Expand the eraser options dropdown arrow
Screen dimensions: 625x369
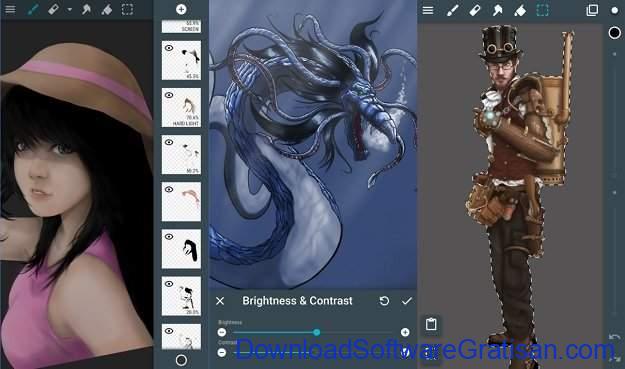[70, 9]
